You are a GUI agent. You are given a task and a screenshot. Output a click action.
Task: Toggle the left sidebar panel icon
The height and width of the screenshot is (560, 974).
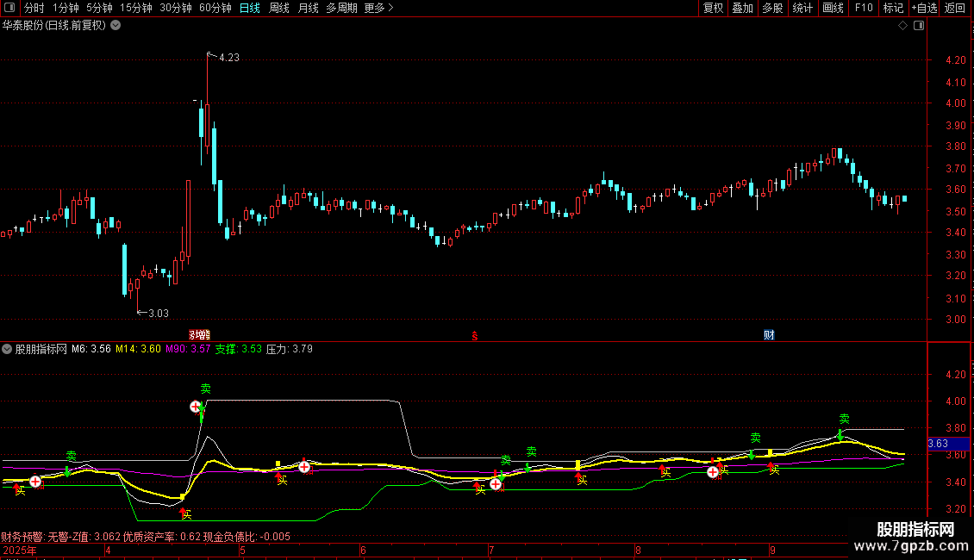click(x=9, y=8)
